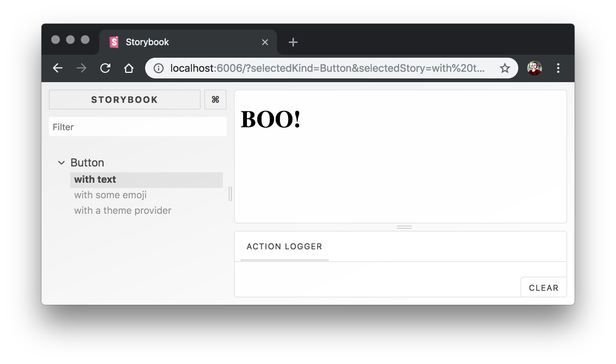Close the Storybook browser tab
Viewport: 616px width, 364px height.
click(265, 42)
